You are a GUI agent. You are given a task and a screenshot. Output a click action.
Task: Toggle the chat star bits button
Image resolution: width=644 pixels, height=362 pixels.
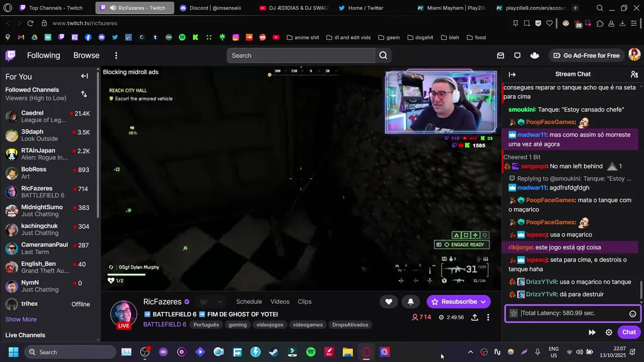pyautogui.click(x=514, y=313)
